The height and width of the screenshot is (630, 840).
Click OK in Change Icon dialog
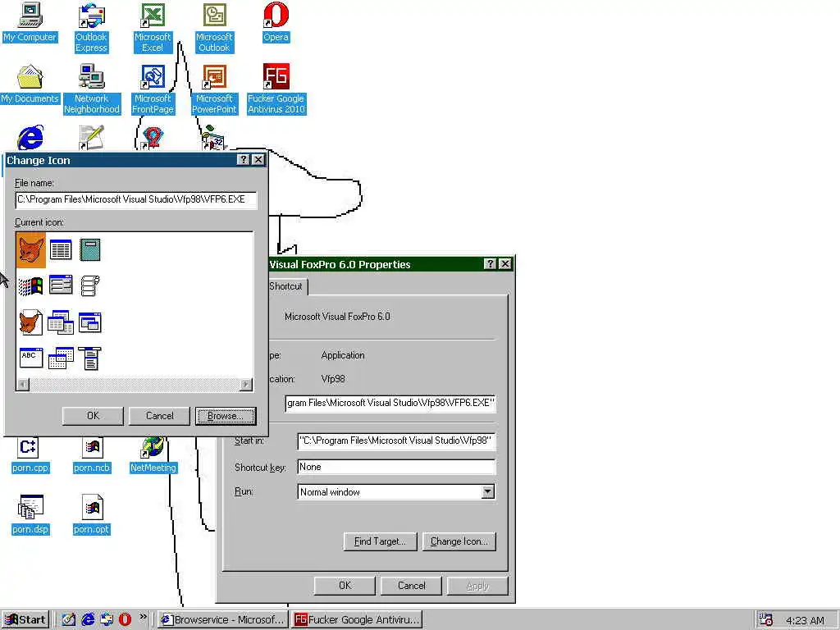[93, 416]
